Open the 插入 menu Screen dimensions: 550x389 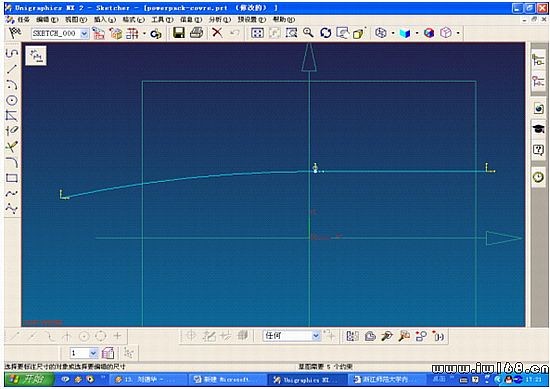click(x=105, y=19)
